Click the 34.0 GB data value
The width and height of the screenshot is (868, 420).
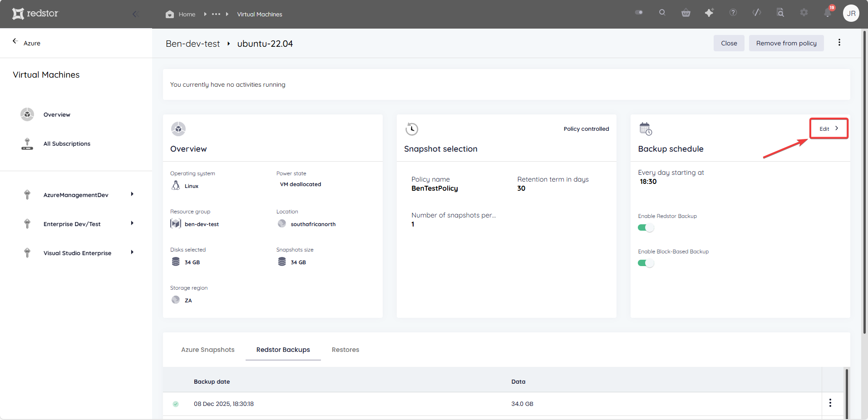522,404
